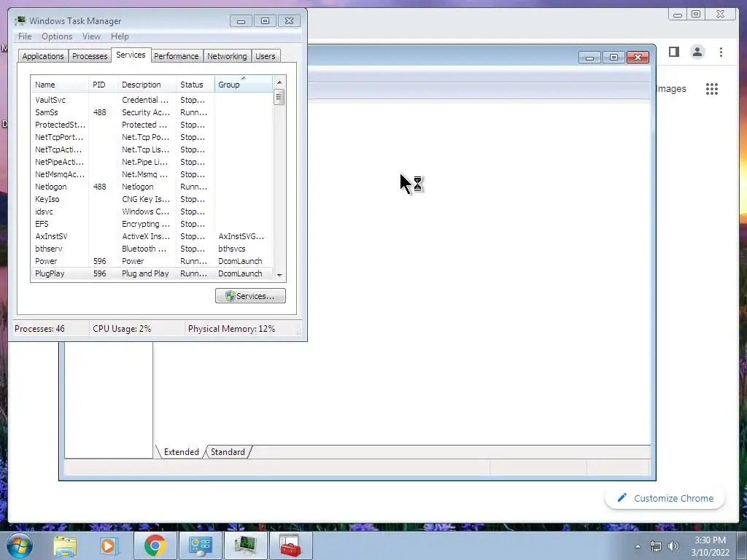Sort services by Status column
Image resolution: width=747 pixels, height=560 pixels.
pyautogui.click(x=196, y=85)
